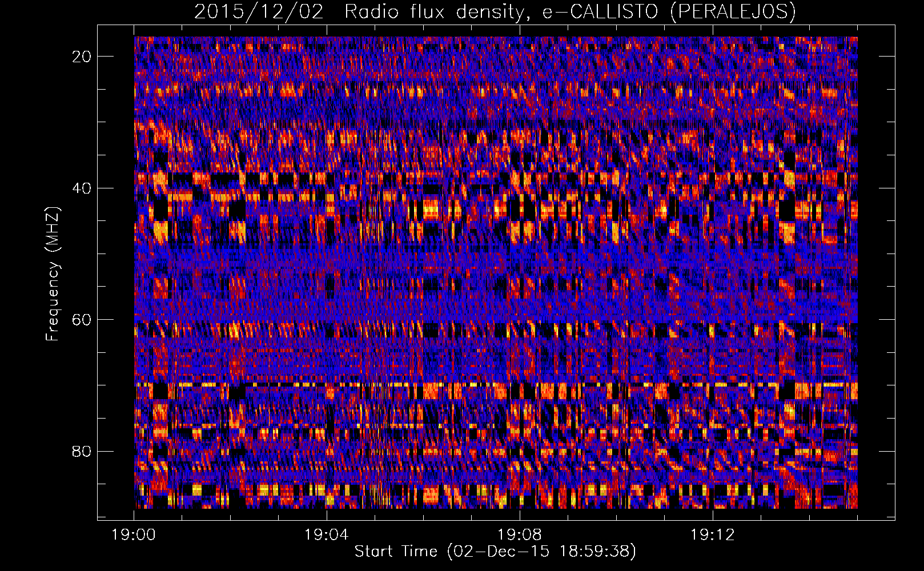Click the 19:12 time tick label
924x571 pixels.
pyautogui.click(x=712, y=535)
